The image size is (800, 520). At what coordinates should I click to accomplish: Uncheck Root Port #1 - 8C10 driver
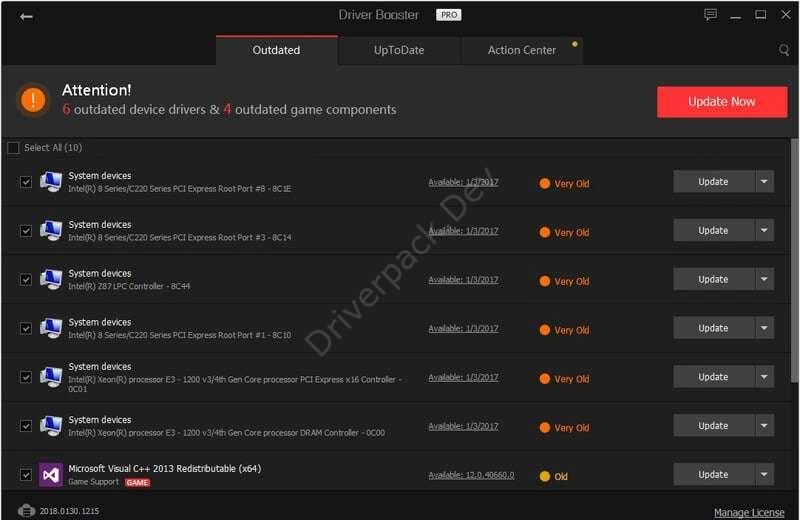pos(26,328)
